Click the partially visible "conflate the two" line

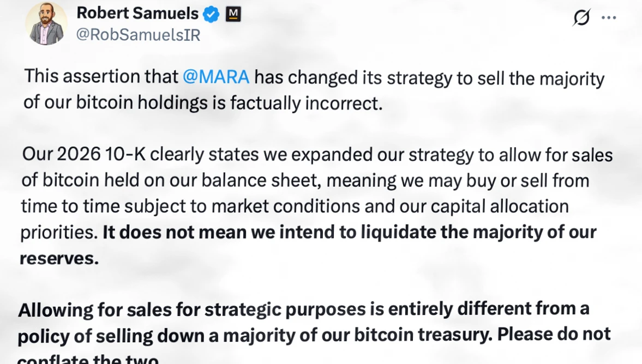click(88, 359)
